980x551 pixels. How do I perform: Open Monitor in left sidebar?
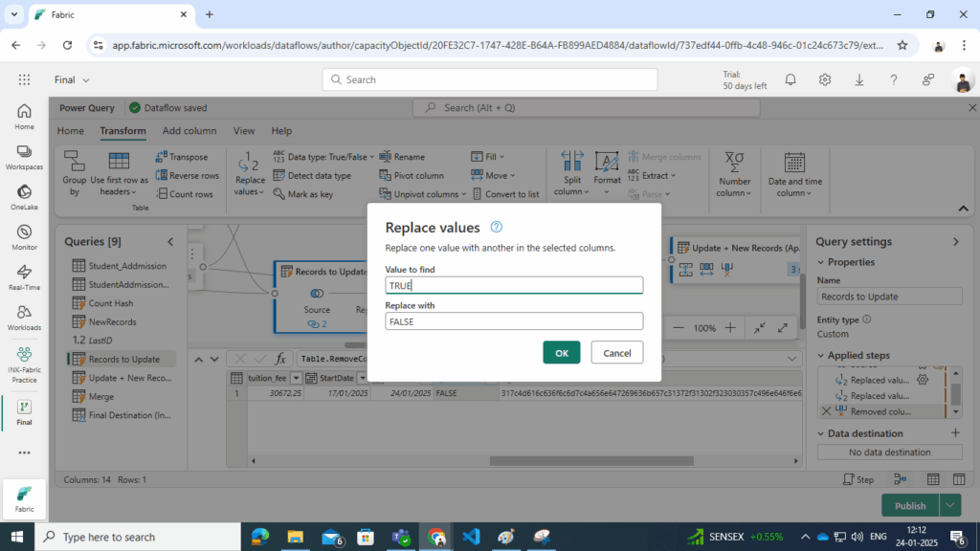click(24, 237)
